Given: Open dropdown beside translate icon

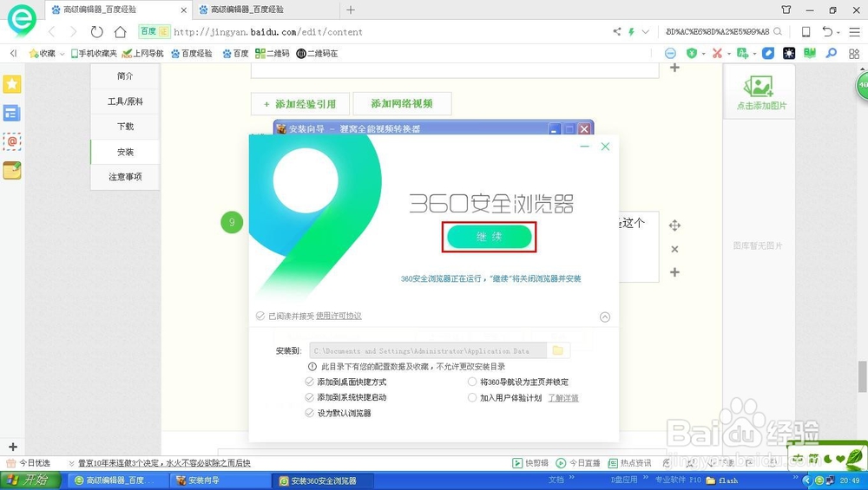Looking at the screenshot, I should pyautogui.click(x=754, y=54).
